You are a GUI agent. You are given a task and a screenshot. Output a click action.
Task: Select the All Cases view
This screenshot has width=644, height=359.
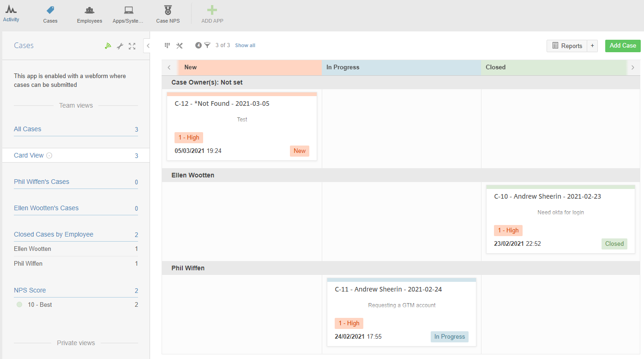point(28,129)
